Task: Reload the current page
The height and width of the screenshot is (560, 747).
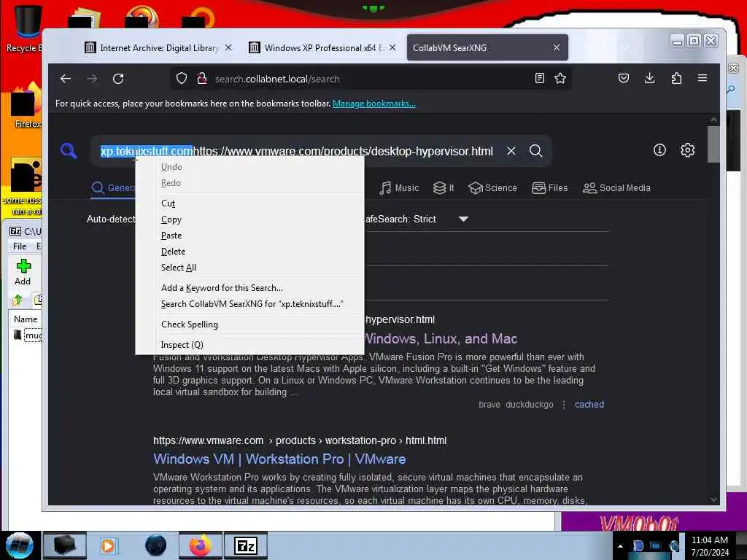Action: coord(118,79)
